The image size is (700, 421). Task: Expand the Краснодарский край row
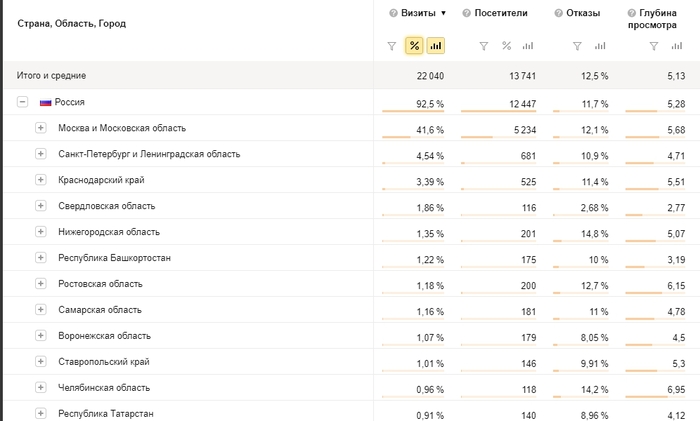point(41,180)
